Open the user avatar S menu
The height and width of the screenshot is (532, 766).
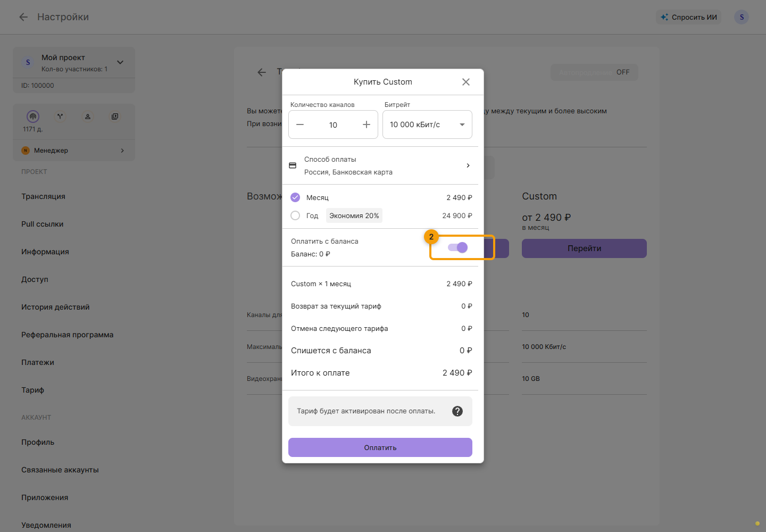[x=742, y=17]
